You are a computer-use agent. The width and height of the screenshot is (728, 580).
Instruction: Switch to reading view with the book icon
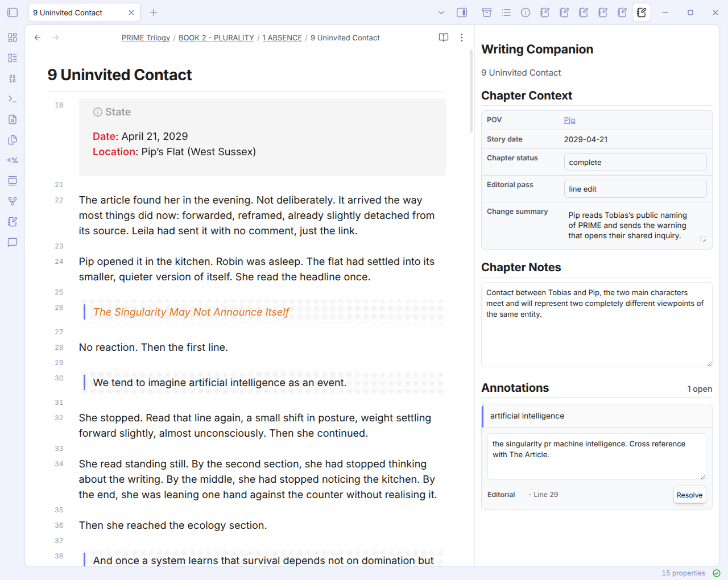click(444, 38)
